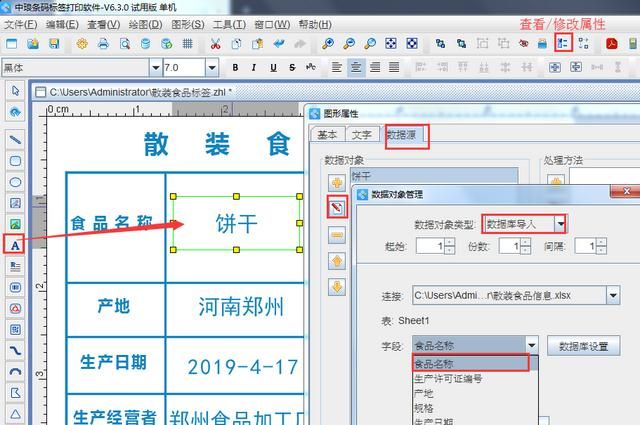Open the 文件(F) menu
Image resolution: width=640 pixels, height=425 pixels.
[20, 24]
